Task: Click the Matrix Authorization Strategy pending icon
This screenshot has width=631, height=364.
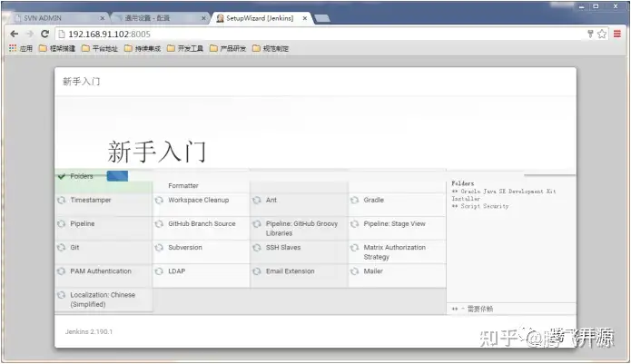Action: click(x=354, y=248)
